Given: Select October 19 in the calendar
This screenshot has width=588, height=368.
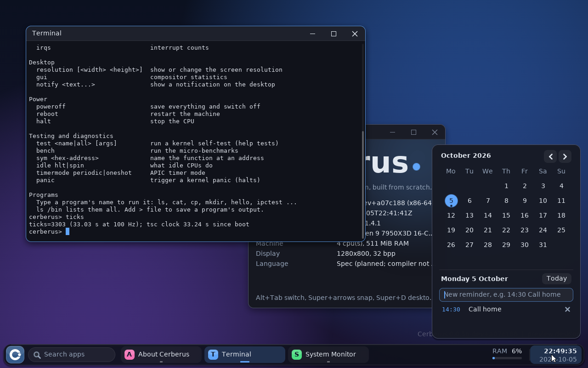Looking at the screenshot, I should point(451,230).
